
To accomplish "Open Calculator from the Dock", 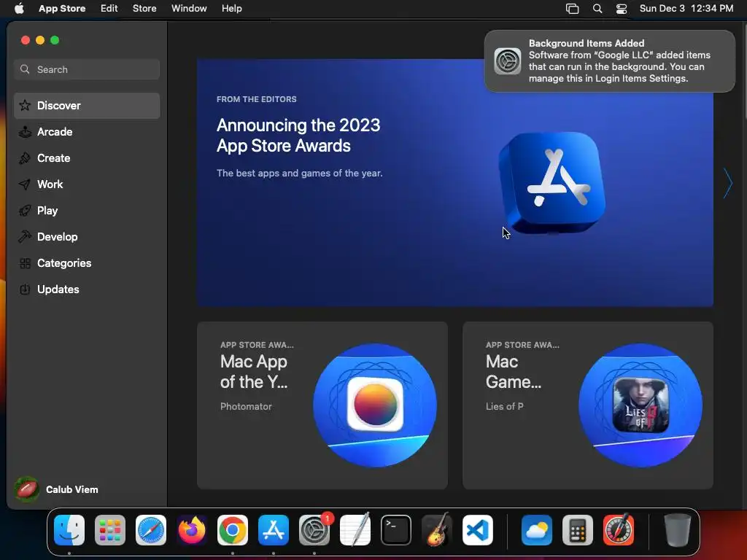I will (x=578, y=530).
